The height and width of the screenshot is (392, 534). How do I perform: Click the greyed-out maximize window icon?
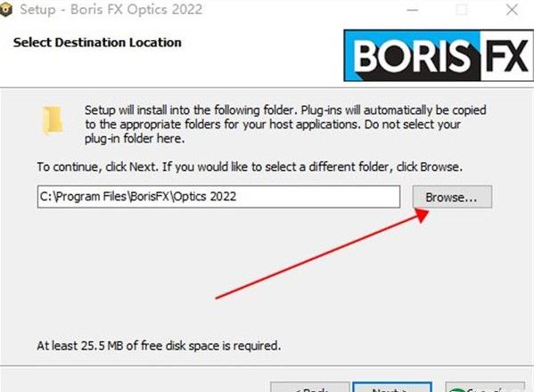pos(462,10)
